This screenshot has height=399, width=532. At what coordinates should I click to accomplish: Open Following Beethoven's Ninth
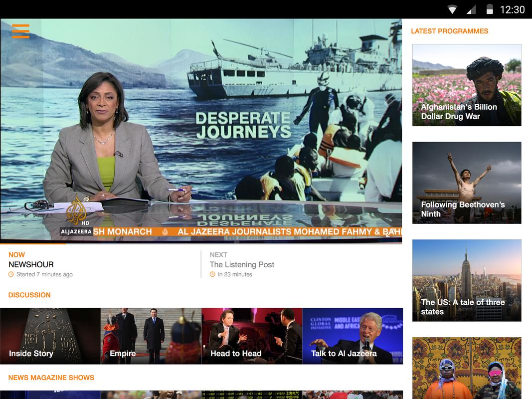click(467, 183)
